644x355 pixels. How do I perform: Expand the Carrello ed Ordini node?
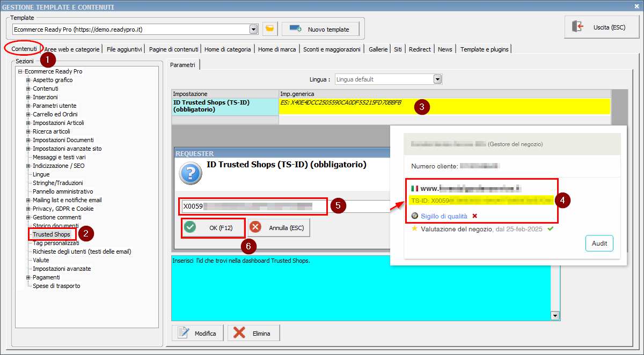[28, 114]
